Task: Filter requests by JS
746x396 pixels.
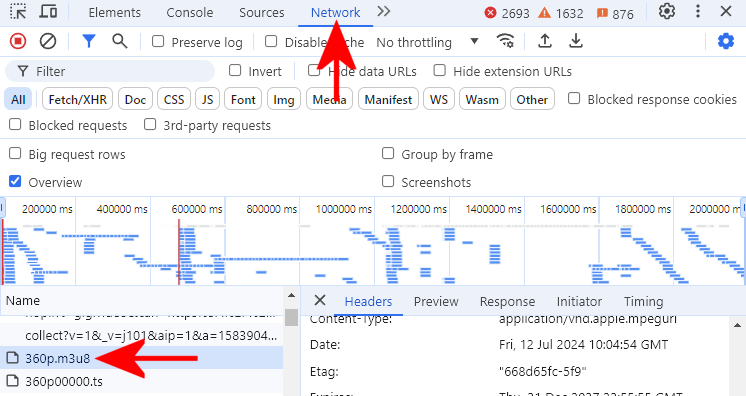Action: click(207, 99)
